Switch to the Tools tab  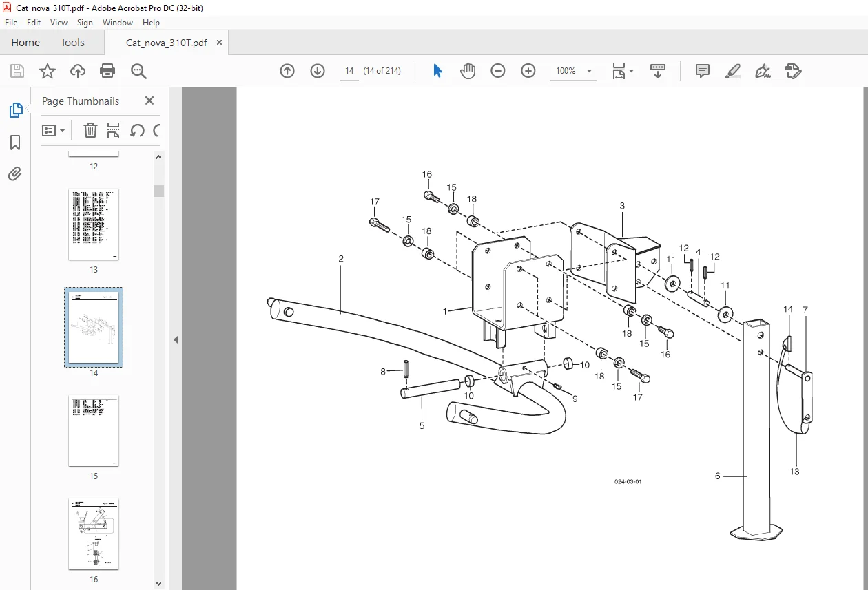click(x=72, y=43)
